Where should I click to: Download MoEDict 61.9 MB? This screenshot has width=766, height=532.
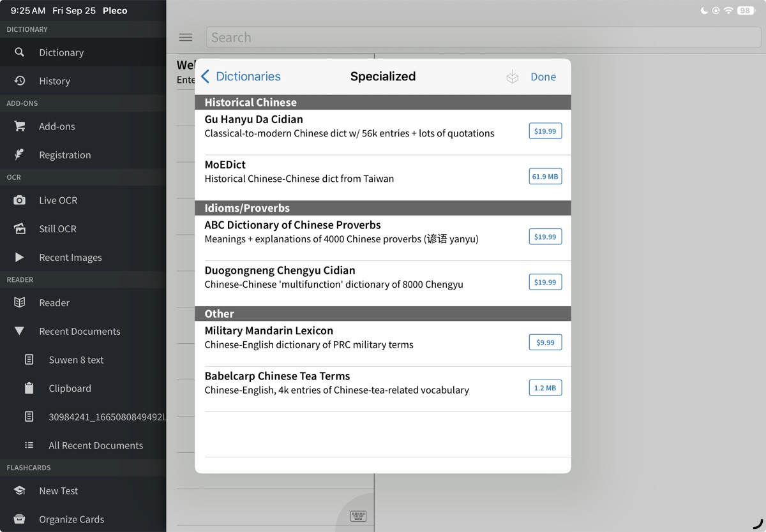click(545, 176)
